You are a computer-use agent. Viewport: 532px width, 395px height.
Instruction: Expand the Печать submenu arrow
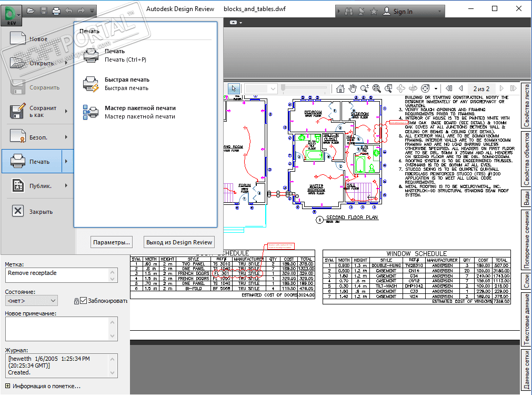point(66,161)
